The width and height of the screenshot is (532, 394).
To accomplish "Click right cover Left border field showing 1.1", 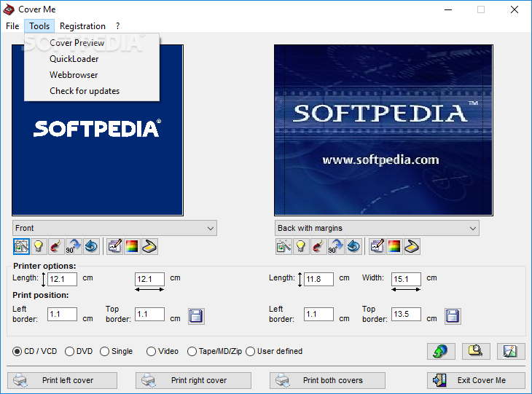I will pyautogui.click(x=318, y=315).
